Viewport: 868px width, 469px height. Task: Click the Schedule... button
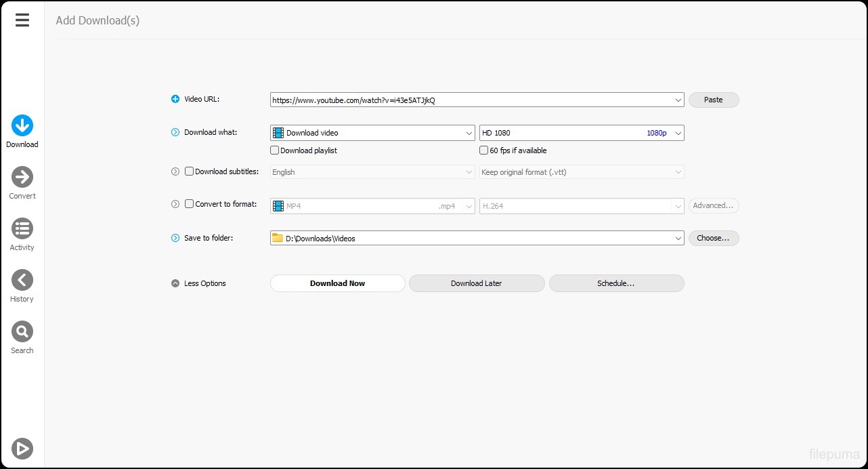point(616,283)
